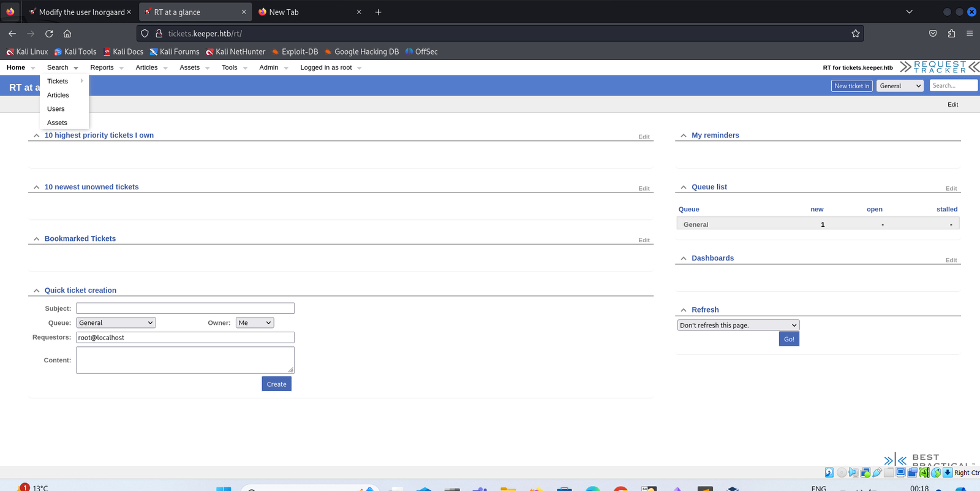
Task: Collapse the Quick ticket creation section
Action: tap(37, 291)
